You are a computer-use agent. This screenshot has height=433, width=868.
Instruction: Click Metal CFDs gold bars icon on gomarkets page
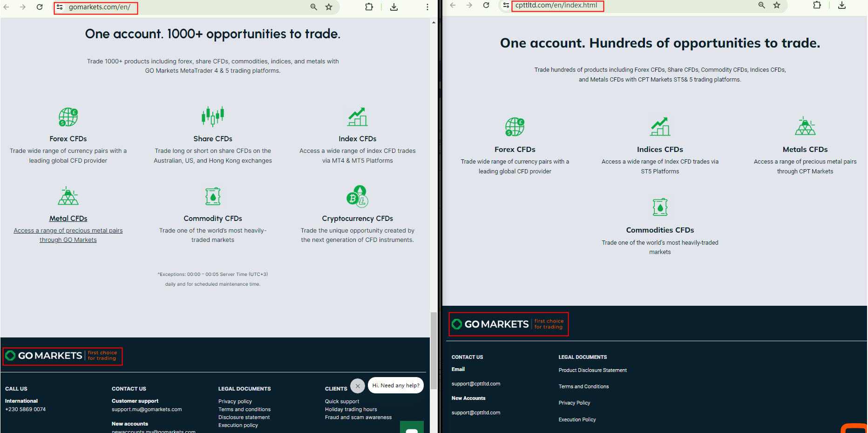click(68, 196)
